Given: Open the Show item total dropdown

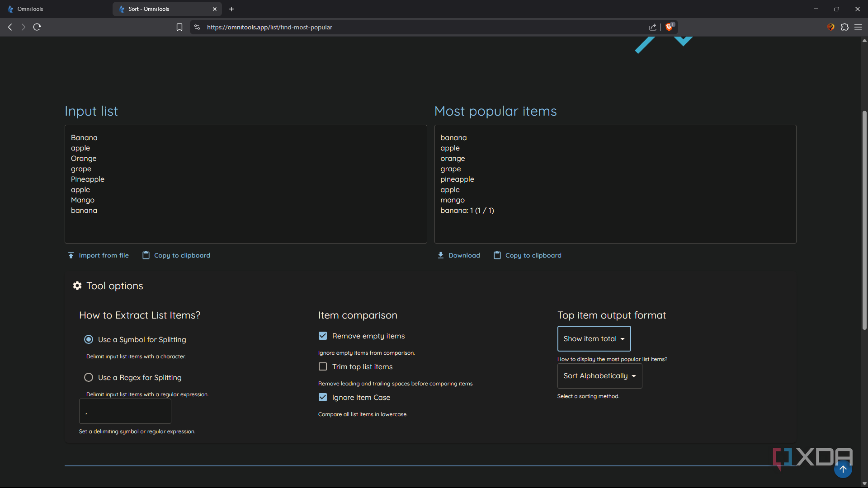Looking at the screenshot, I should 594,338.
